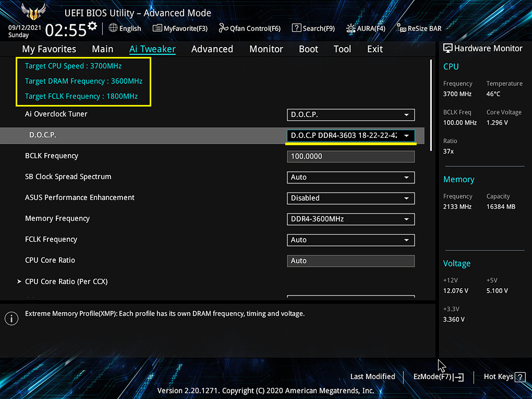
Task: Open the SB Clock Spread Spectrum dropdown
Action: (x=351, y=177)
